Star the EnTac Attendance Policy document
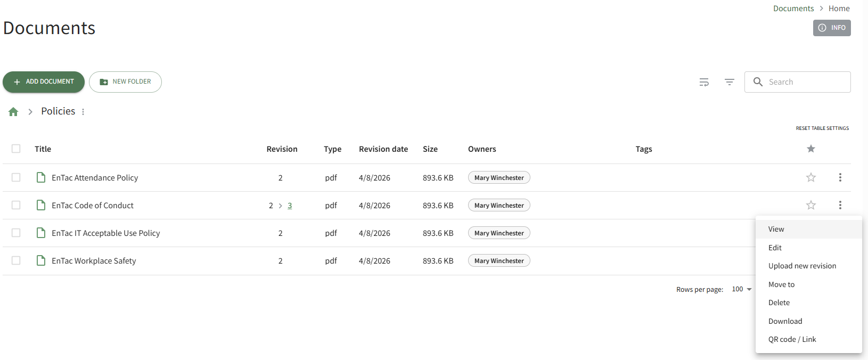Screen dimensions: 868x360 (810, 177)
